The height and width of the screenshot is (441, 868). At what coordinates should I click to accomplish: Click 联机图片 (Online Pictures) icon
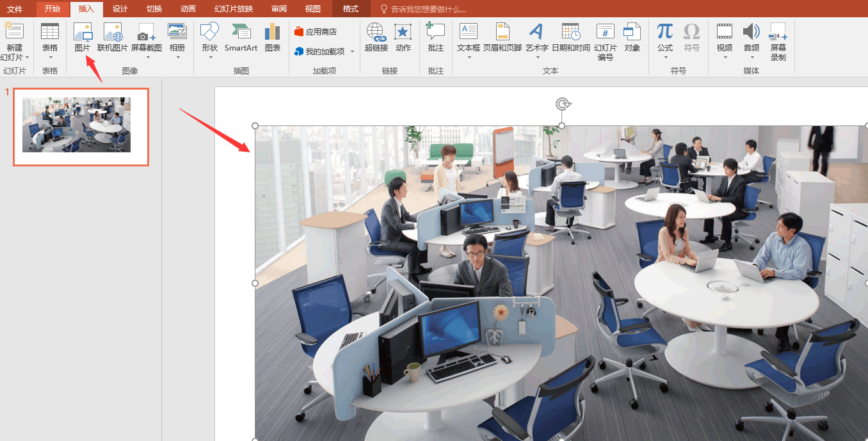[x=113, y=31]
